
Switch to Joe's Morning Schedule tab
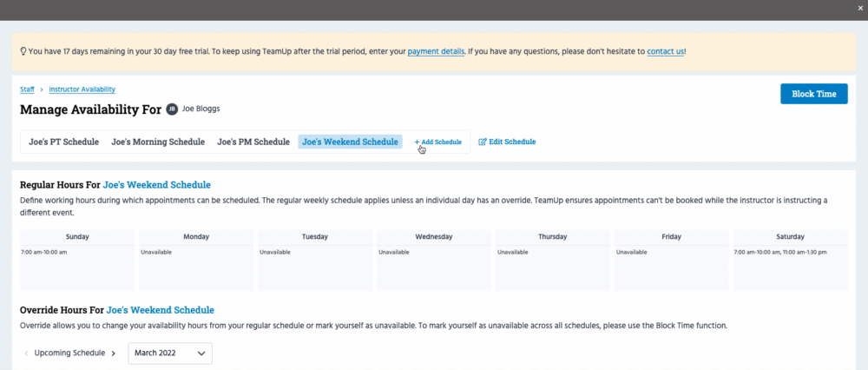click(x=158, y=142)
